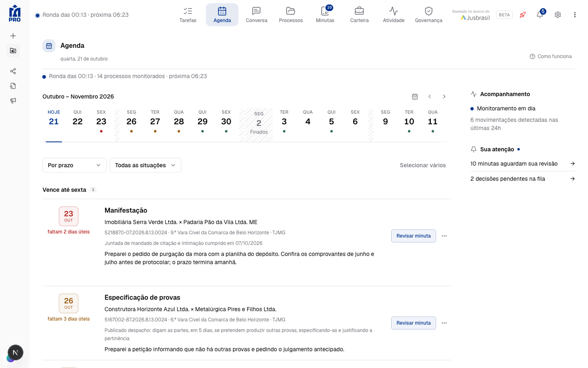Open more options for Manifestação item
The width and height of the screenshot is (588, 368).
tap(444, 236)
